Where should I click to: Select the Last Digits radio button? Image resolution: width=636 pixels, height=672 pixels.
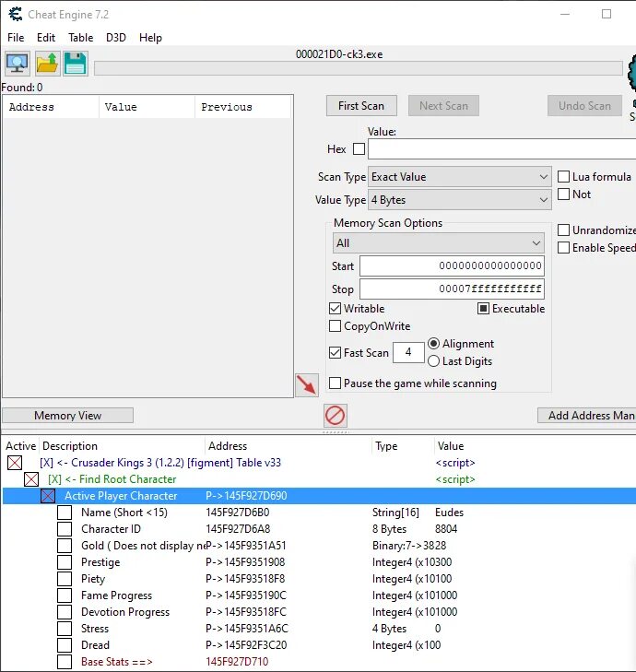pos(433,361)
